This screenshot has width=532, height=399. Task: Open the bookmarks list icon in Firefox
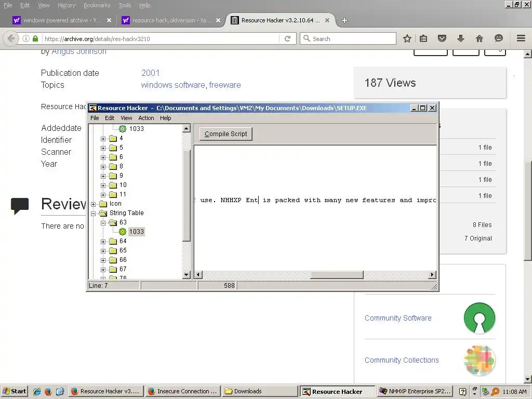[x=423, y=38]
